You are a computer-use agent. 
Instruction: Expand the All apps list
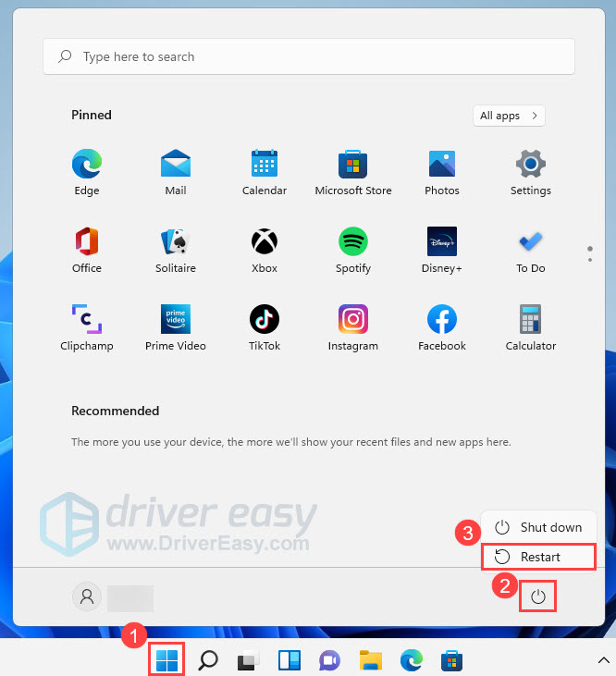coord(508,116)
